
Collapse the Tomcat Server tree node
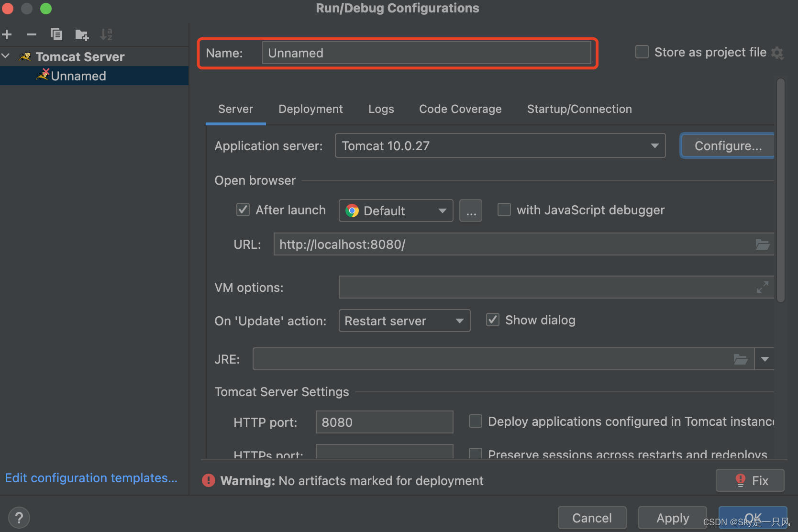(6, 56)
